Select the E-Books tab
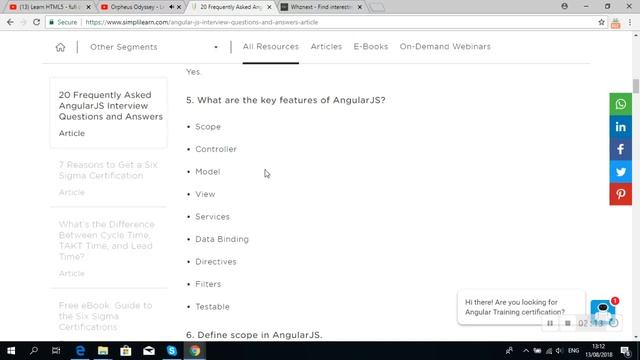Image resolution: width=640 pixels, height=360 pixels. (x=371, y=47)
